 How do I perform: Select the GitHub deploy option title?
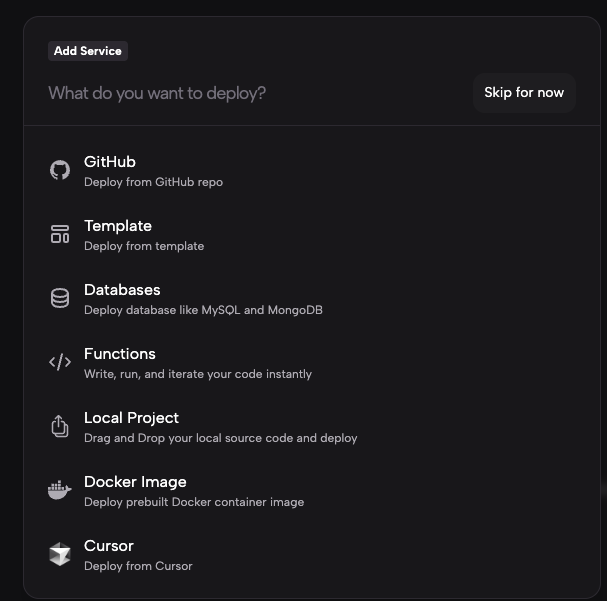(110, 162)
